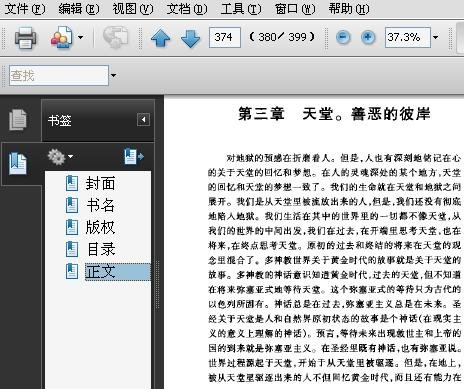Image resolution: width=464 pixels, height=389 pixels.
Task: Open the 帮助(H) menu
Action: click(349, 9)
